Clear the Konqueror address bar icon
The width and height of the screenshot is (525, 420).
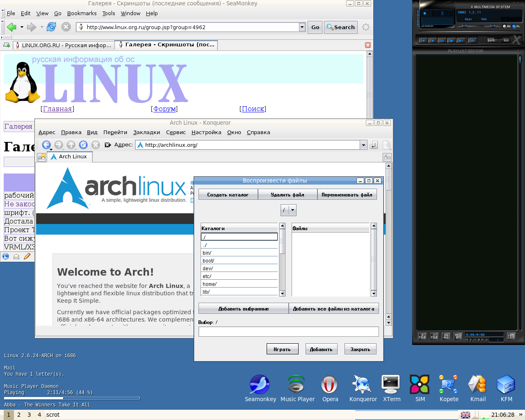point(108,145)
